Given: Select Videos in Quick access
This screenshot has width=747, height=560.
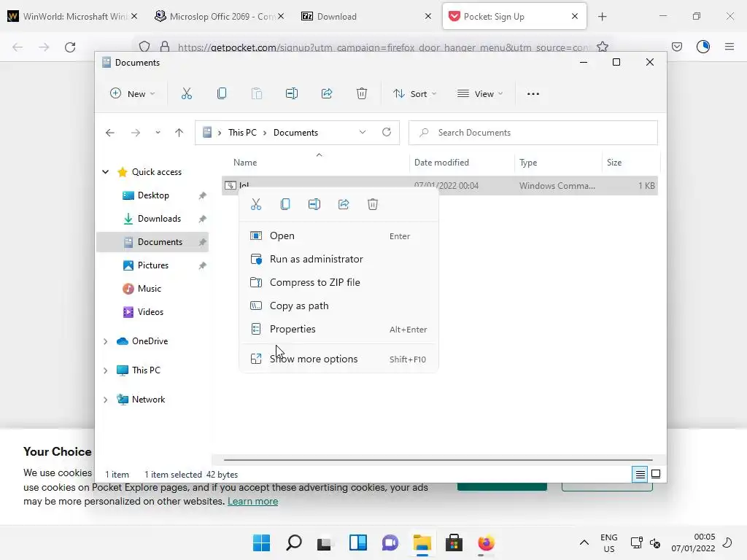Looking at the screenshot, I should 150,312.
